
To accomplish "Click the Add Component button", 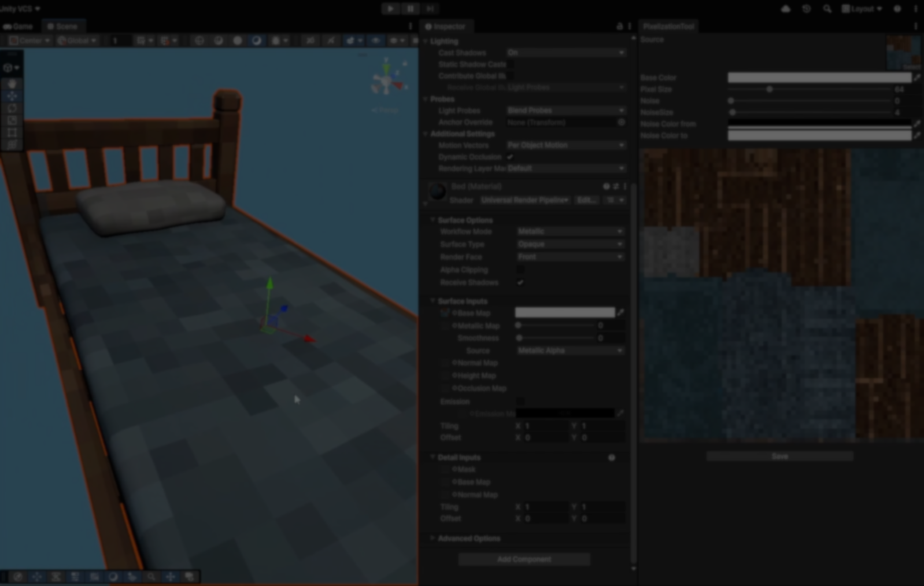I will 524,559.
